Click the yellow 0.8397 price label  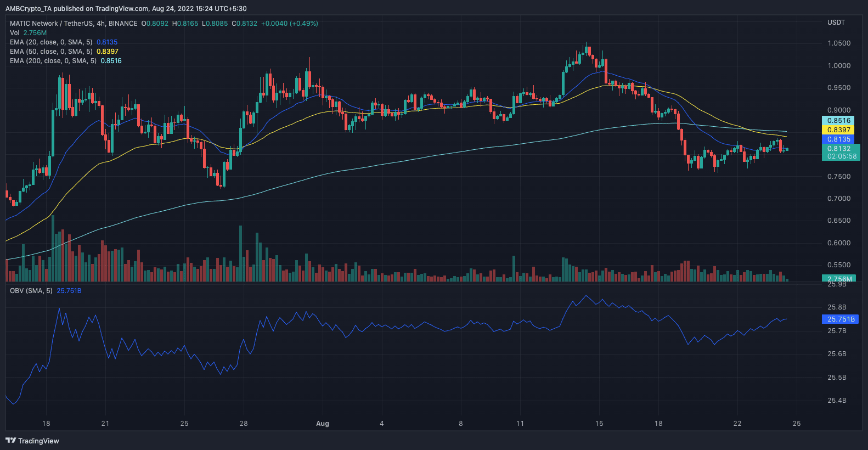838,130
